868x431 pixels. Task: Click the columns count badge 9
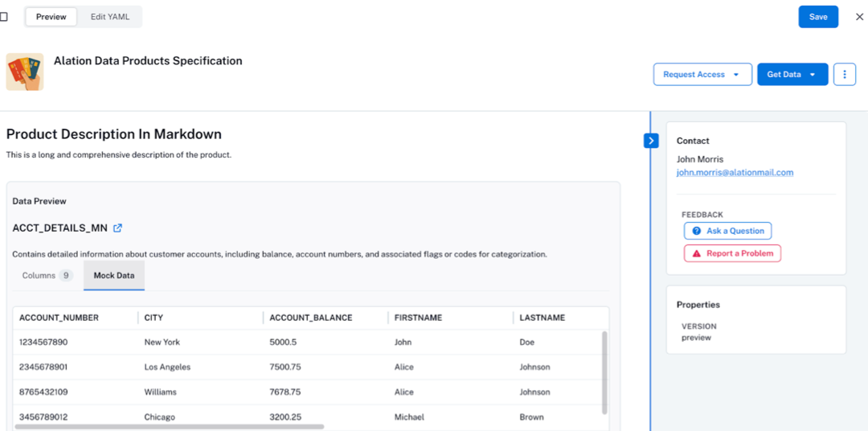66,275
